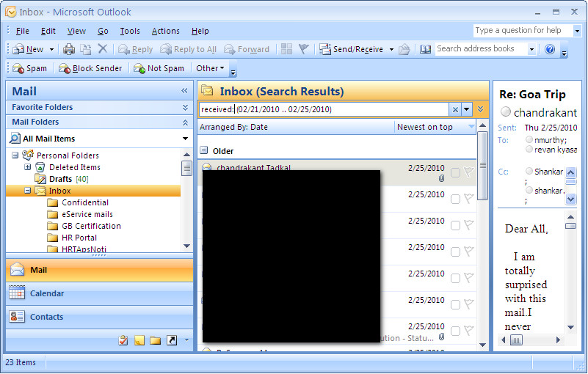Image resolution: width=588 pixels, height=374 pixels.
Task: Click Send/Receive button
Action: tap(352, 49)
